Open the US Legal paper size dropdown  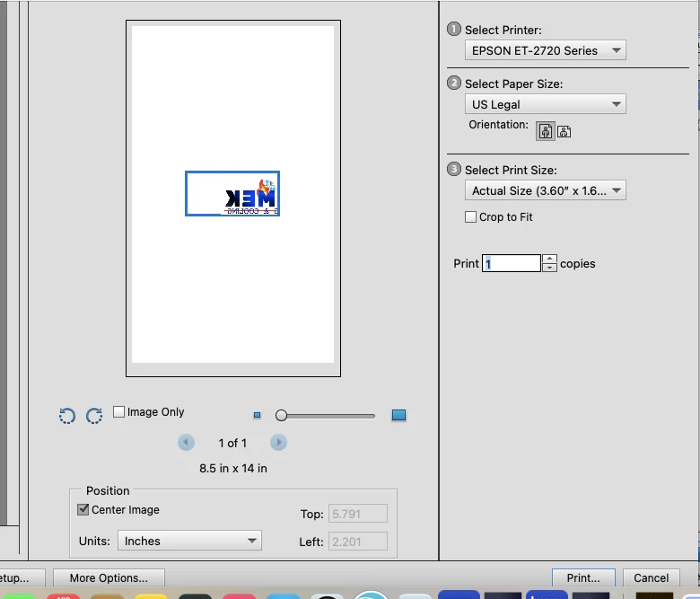click(545, 104)
